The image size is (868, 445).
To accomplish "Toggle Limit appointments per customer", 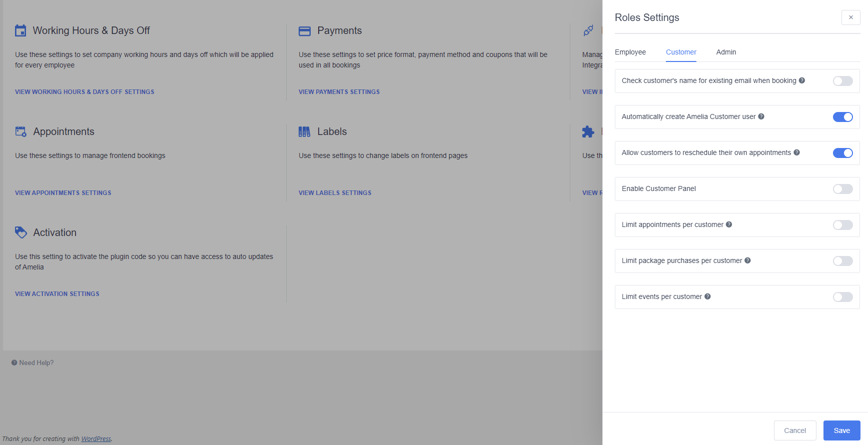I will pyautogui.click(x=843, y=225).
